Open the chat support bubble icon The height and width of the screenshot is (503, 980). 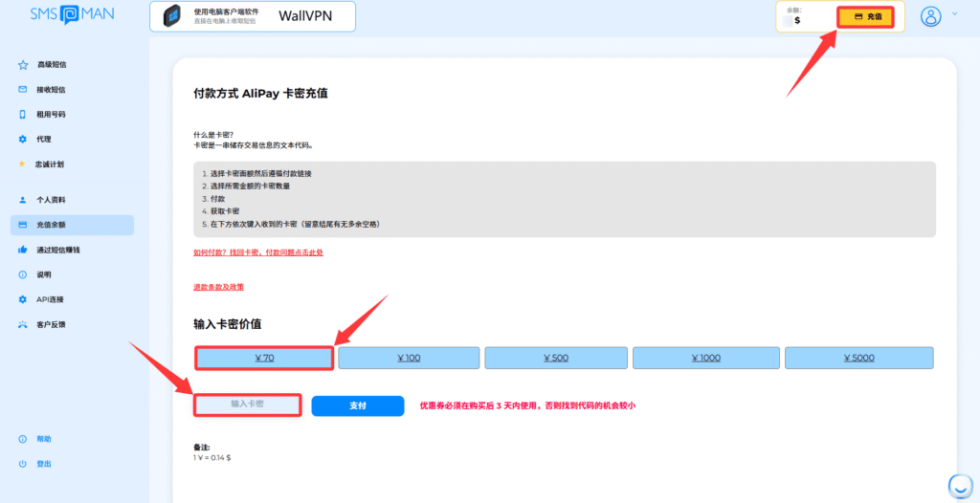pyautogui.click(x=958, y=485)
